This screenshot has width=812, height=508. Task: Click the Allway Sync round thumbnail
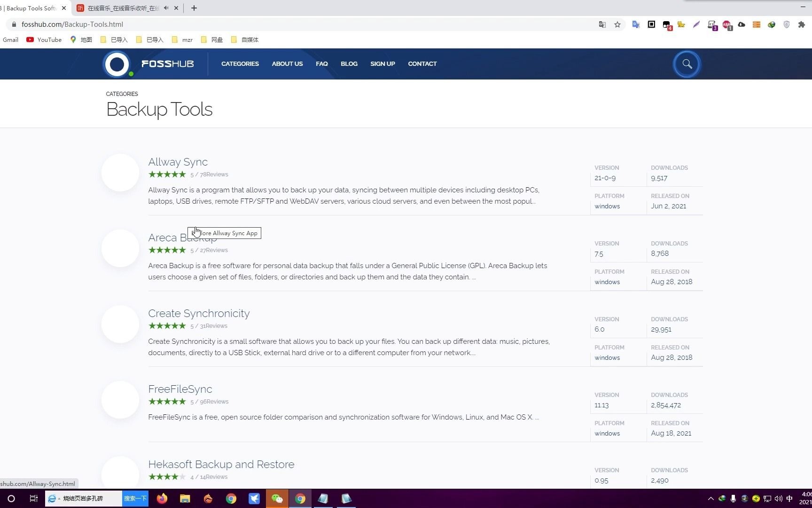pyautogui.click(x=120, y=173)
